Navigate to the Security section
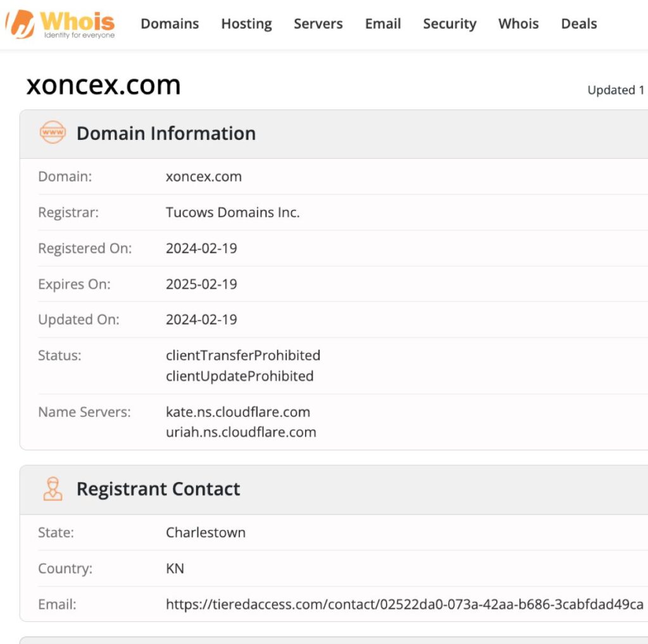This screenshot has height=644, width=648. [x=449, y=23]
